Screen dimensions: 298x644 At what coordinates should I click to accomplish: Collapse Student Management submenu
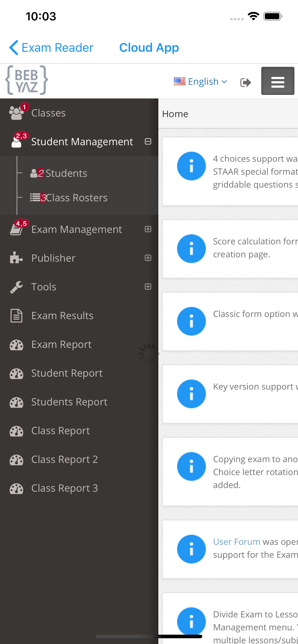click(x=148, y=142)
